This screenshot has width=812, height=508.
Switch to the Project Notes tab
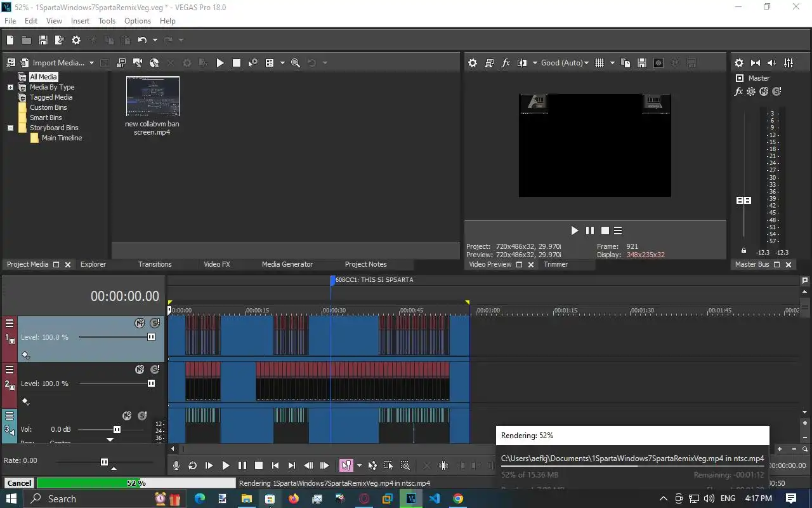pyautogui.click(x=365, y=264)
